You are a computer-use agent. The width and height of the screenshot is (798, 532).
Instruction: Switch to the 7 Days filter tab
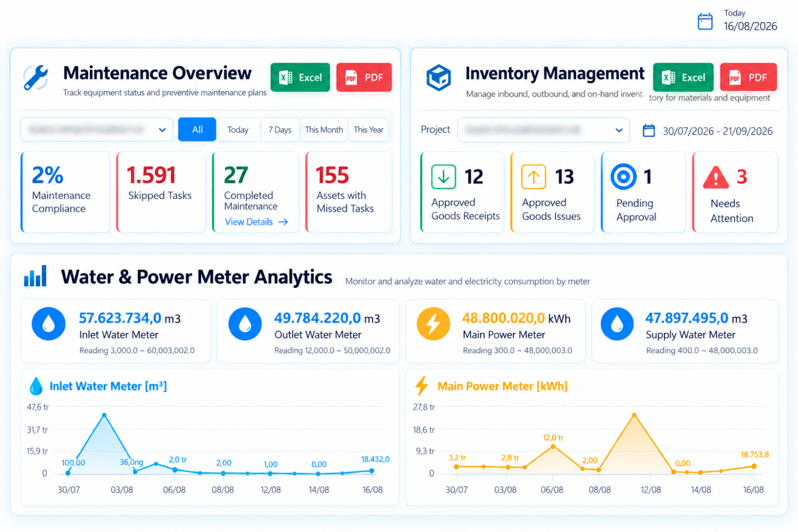click(x=280, y=130)
